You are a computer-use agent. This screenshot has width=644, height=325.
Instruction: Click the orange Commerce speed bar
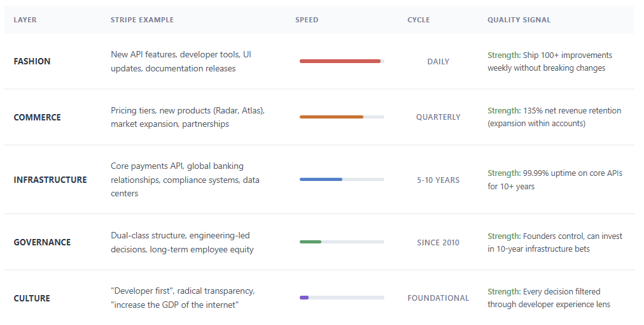coord(332,117)
